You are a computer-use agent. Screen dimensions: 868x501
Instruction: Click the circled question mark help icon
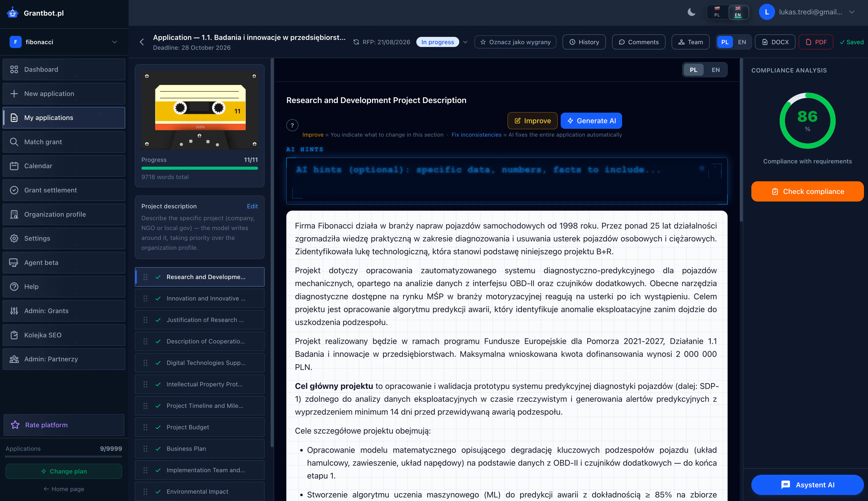[x=292, y=125]
